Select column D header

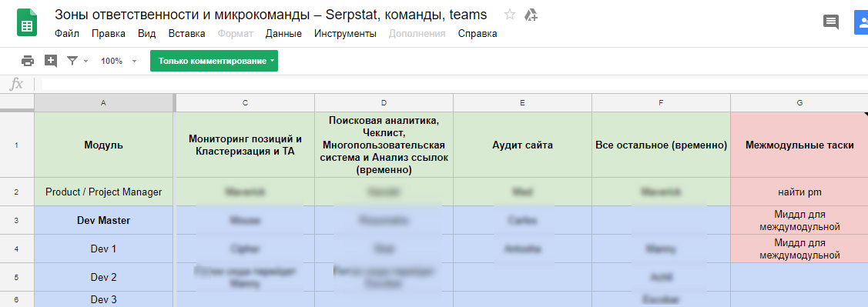(x=384, y=102)
